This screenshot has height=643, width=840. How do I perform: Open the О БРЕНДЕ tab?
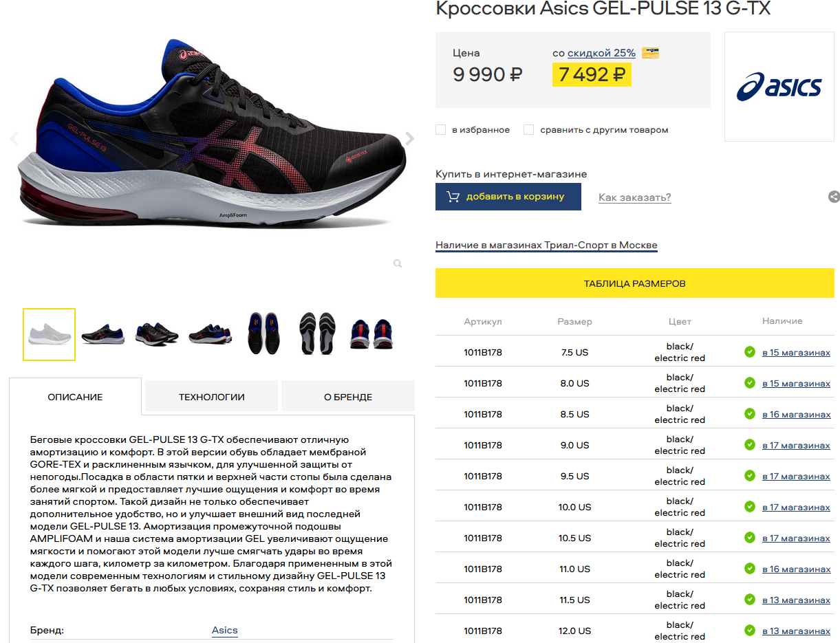coord(348,397)
